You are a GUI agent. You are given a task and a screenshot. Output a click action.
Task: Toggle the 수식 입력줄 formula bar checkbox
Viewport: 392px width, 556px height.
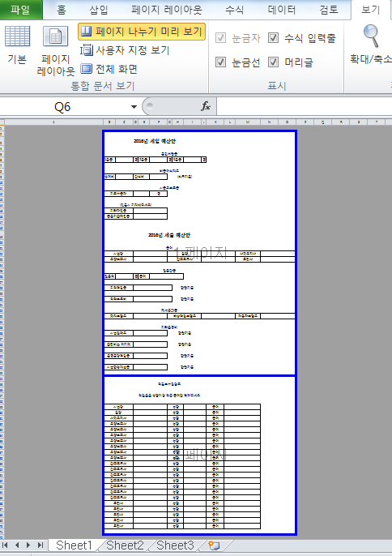coord(273,38)
